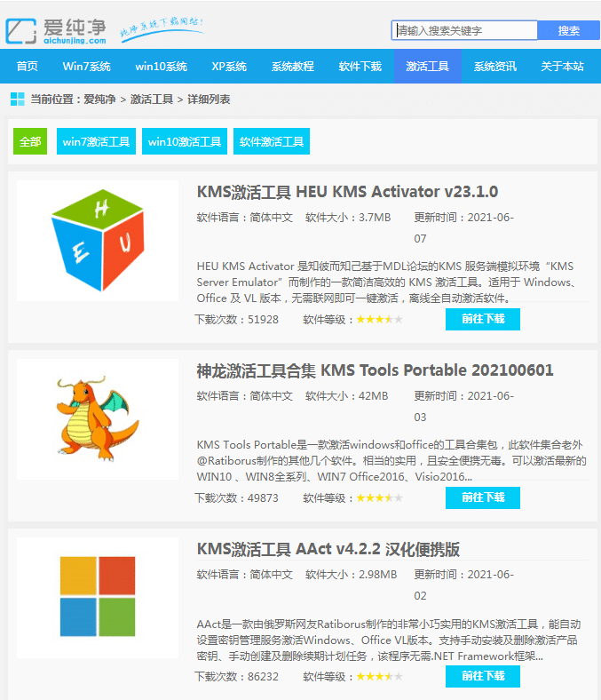Click 前往下载 for KMS Tools Portable
This screenshot has width=601, height=700.
482,497
